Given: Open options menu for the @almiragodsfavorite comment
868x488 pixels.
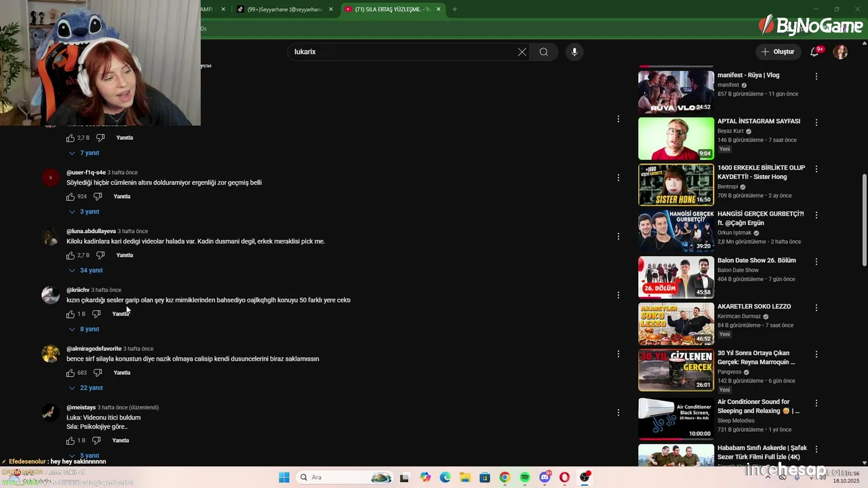Looking at the screenshot, I should 618,354.
